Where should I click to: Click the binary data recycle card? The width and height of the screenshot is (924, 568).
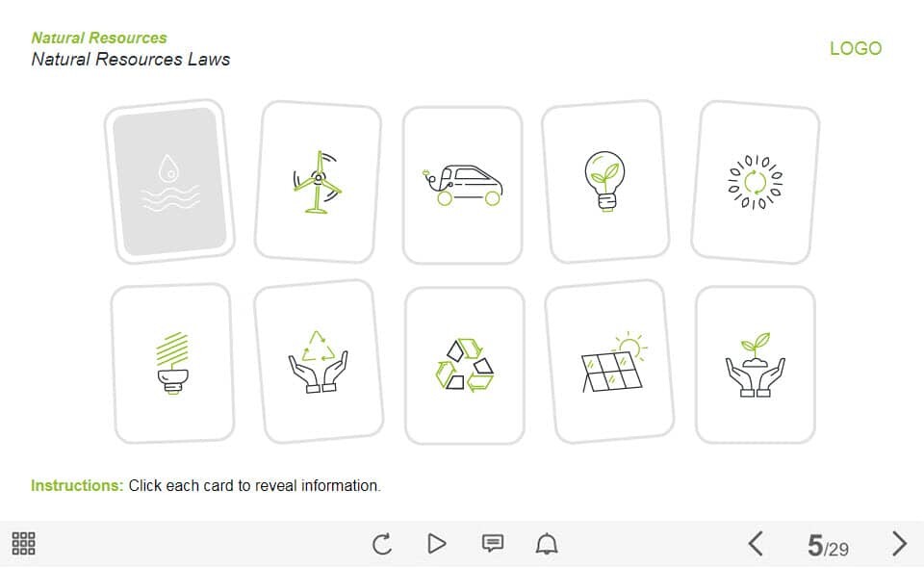point(755,182)
